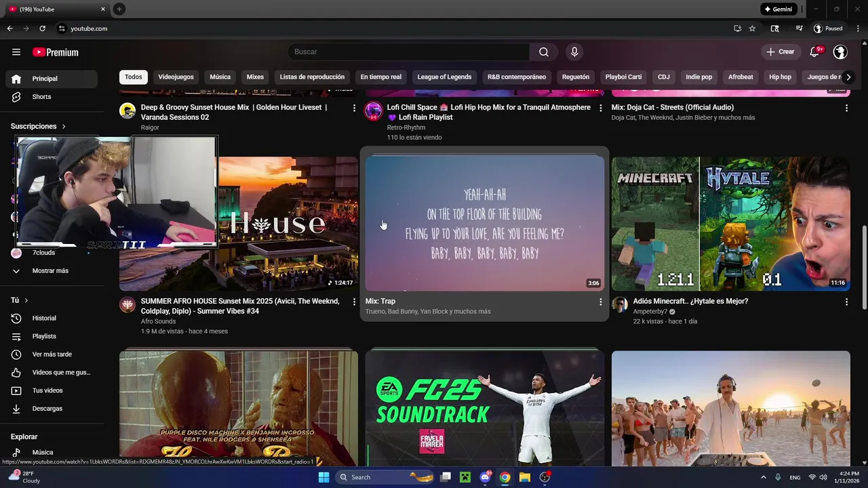Click Ampeterby7 channel avatar
The height and width of the screenshot is (488, 868).
620,304
